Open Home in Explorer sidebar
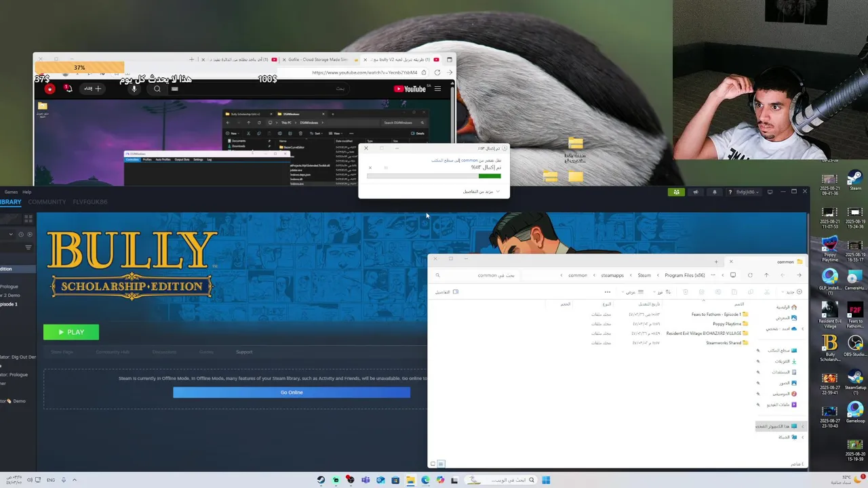Image resolution: width=868 pixels, height=488 pixels. (787, 307)
